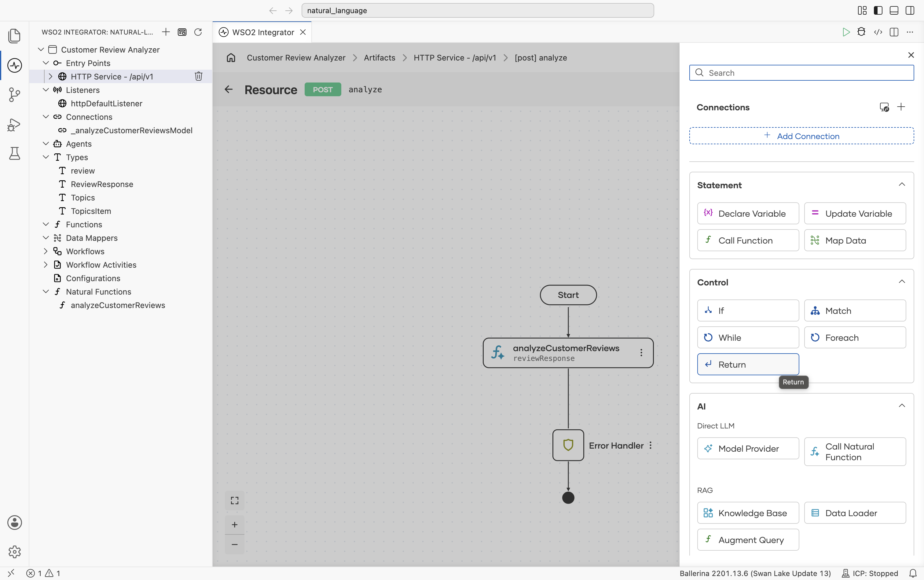Image resolution: width=924 pixels, height=580 pixels.
Task: Select the WSO2 Integrator editor tab
Action: tap(262, 32)
